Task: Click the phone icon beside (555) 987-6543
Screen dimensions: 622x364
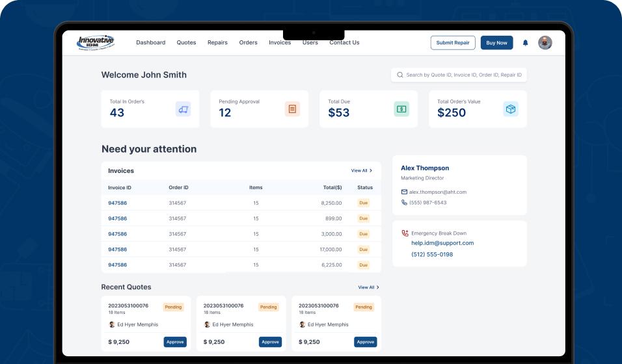Action: pyautogui.click(x=404, y=203)
